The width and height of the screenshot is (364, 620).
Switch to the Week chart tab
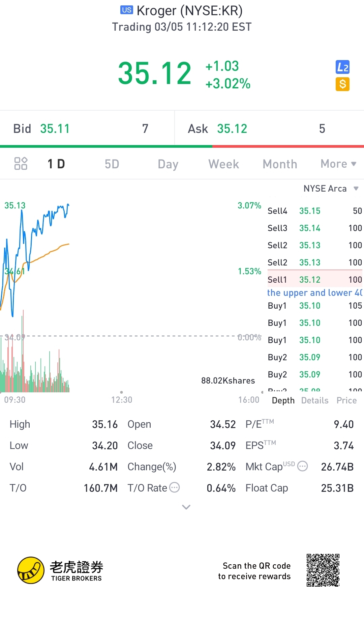224,164
